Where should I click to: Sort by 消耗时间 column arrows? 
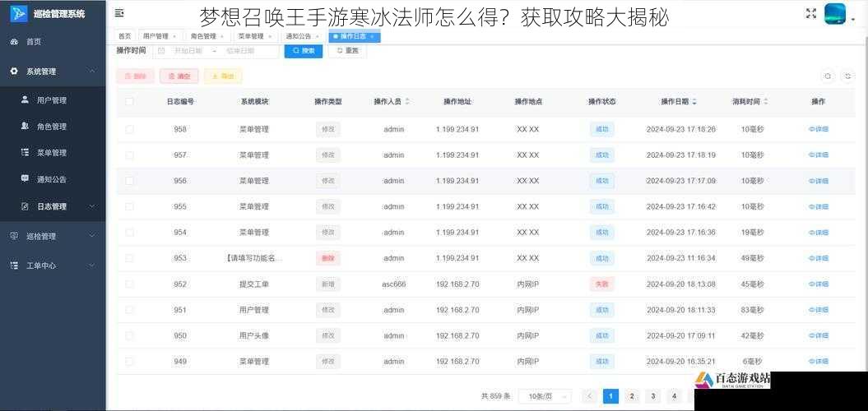point(766,102)
